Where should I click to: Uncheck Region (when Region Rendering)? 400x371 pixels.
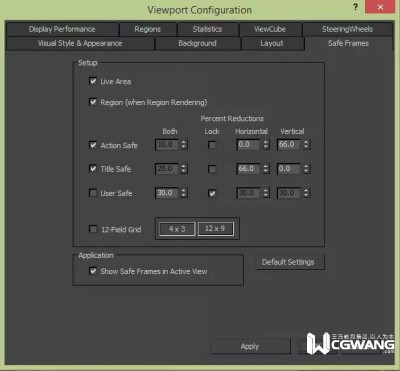(93, 102)
